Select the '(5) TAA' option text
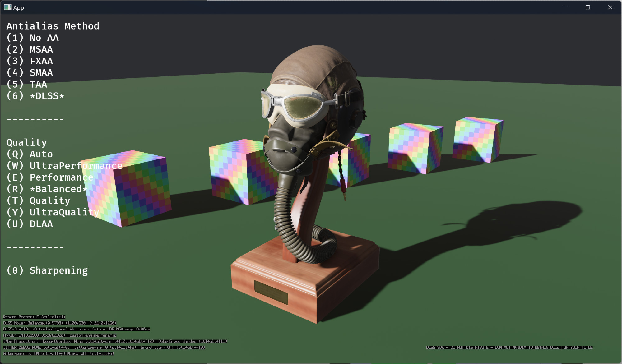 click(x=27, y=84)
